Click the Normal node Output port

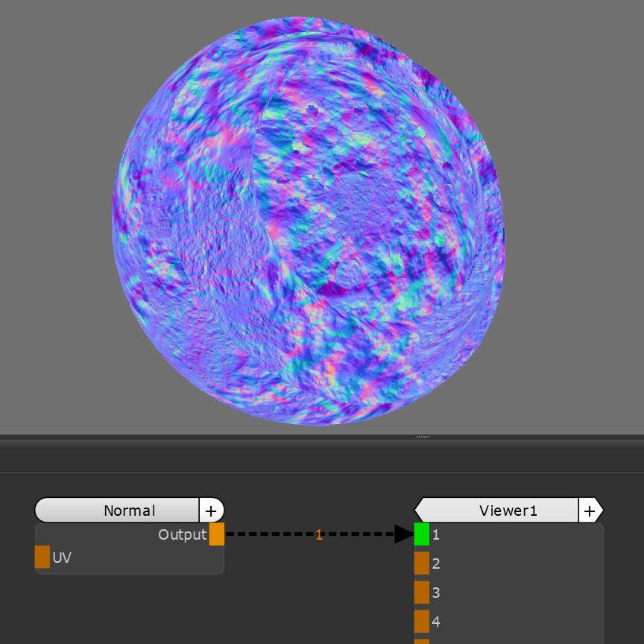(216, 534)
